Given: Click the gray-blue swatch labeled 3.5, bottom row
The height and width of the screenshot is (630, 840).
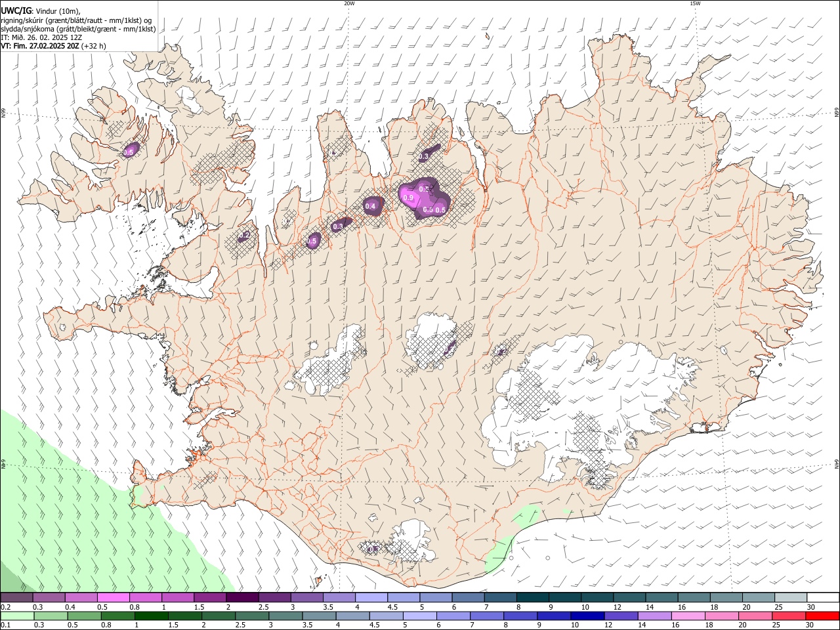Looking at the screenshot, I should [319, 616].
